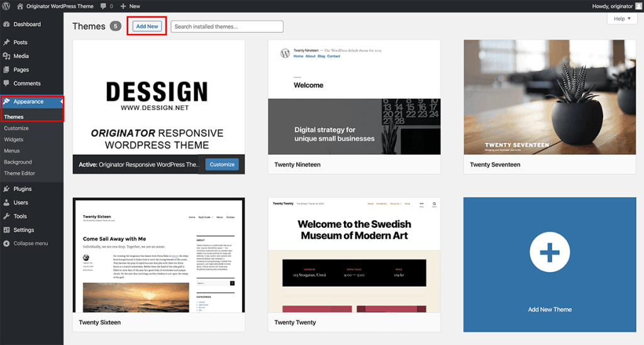The height and width of the screenshot is (345, 644).
Task: Open the Background submenu item
Action: (18, 162)
